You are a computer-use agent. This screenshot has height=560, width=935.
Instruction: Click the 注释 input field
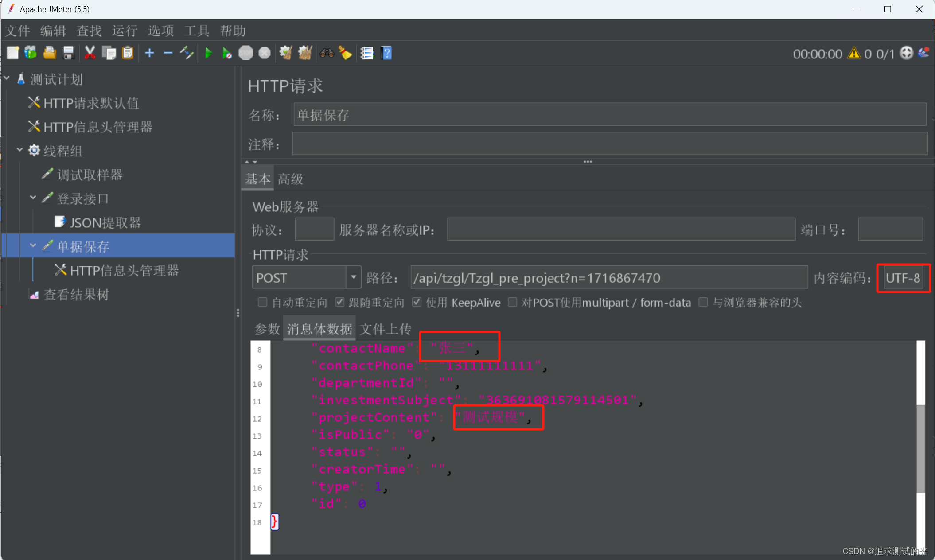coord(610,144)
